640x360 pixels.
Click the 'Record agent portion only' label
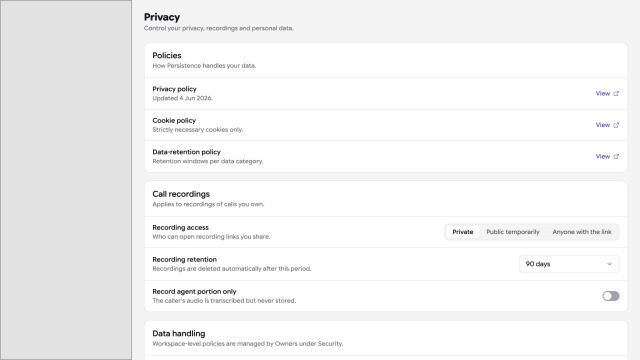click(194, 291)
